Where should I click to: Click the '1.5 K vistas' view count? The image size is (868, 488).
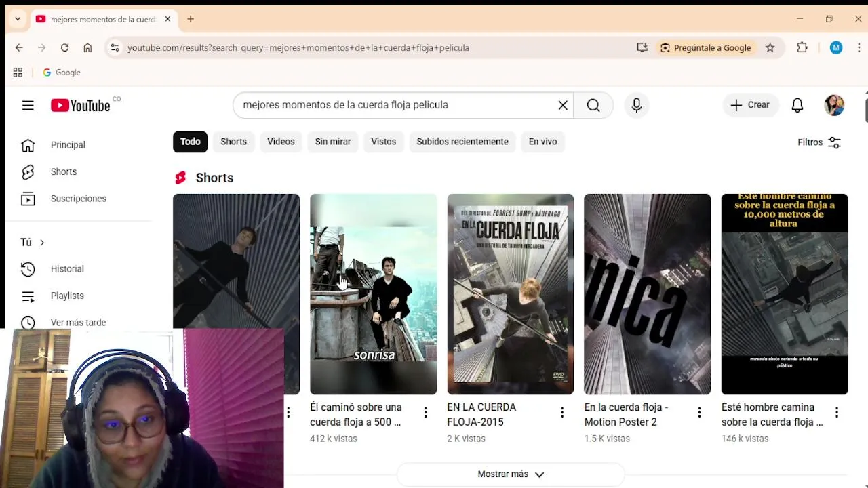pos(607,439)
